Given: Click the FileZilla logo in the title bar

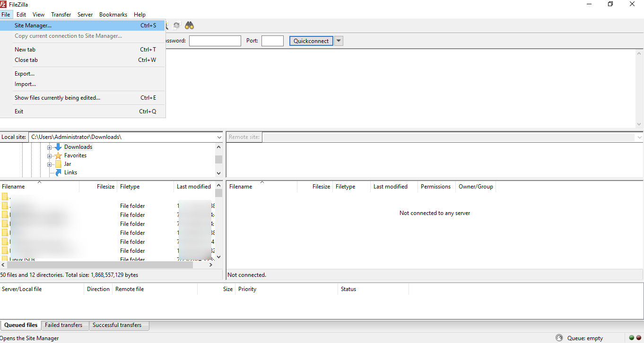Looking at the screenshot, I should [4, 4].
